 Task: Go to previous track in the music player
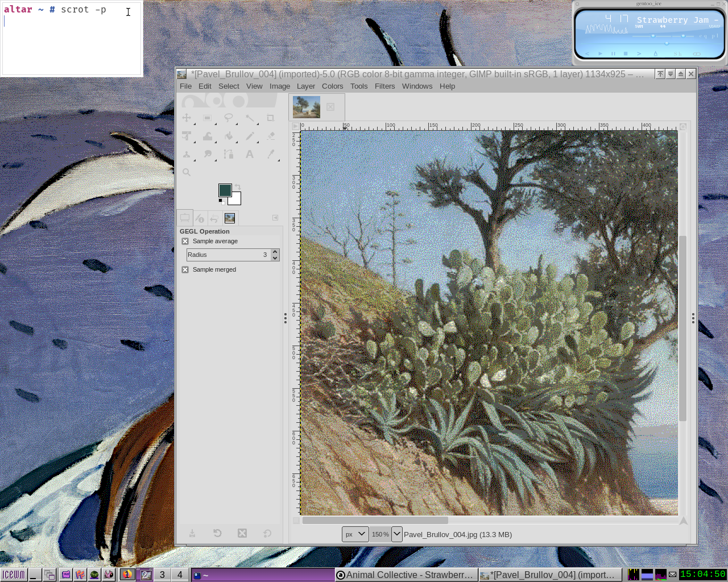click(x=587, y=53)
